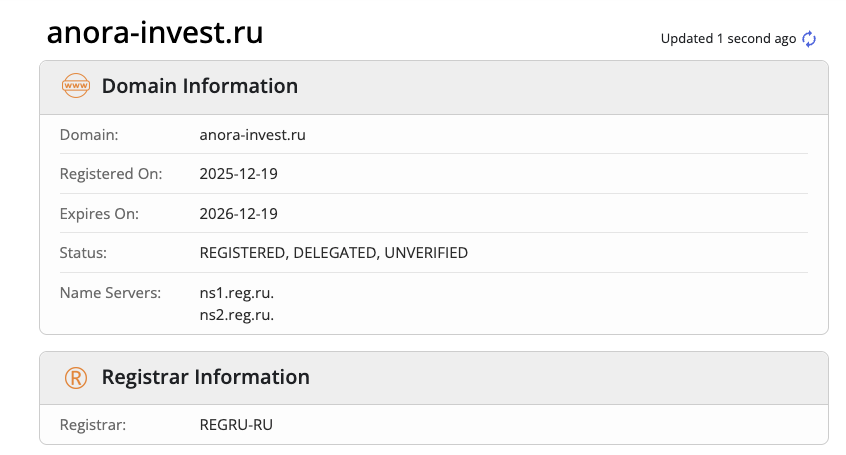Click the domain value anora-invest.ru
This screenshot has height=455, width=846.
click(x=253, y=134)
